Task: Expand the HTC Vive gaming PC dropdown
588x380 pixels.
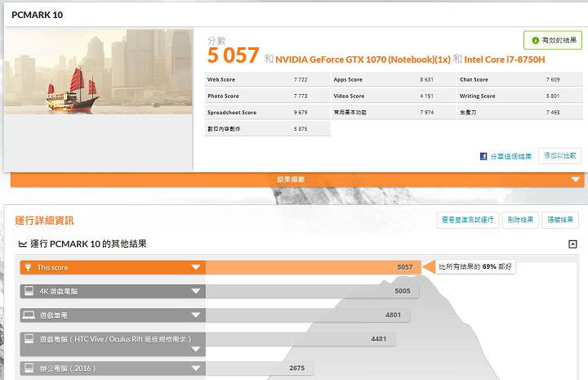Action: click(x=195, y=348)
